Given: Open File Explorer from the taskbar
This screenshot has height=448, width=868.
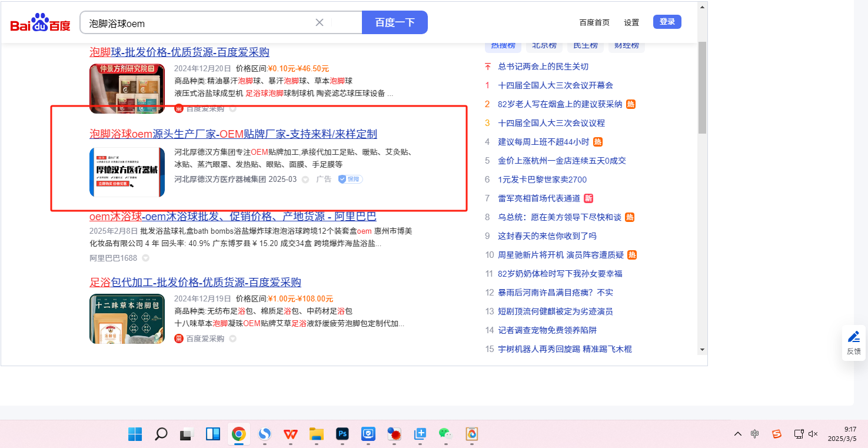Looking at the screenshot, I should [x=317, y=434].
